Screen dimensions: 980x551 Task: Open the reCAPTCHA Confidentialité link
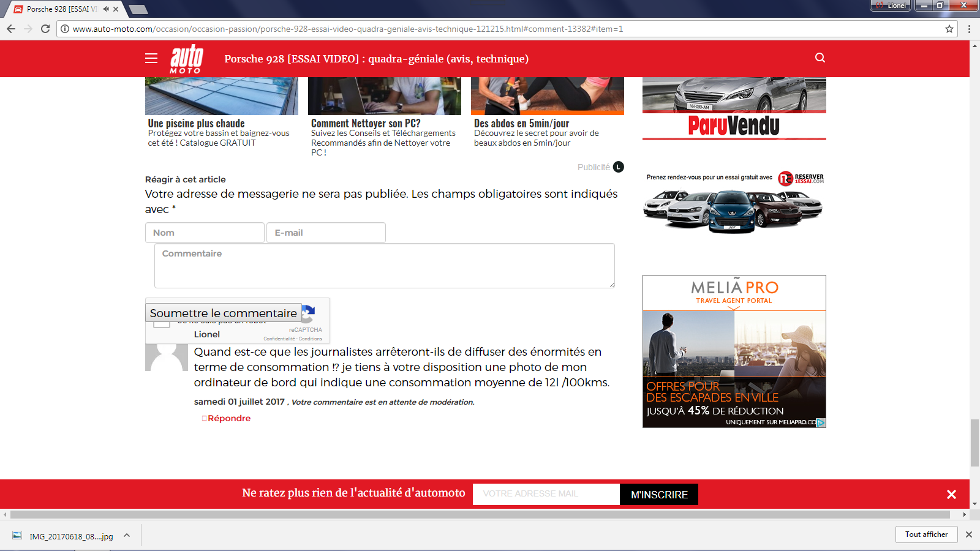coord(279,339)
